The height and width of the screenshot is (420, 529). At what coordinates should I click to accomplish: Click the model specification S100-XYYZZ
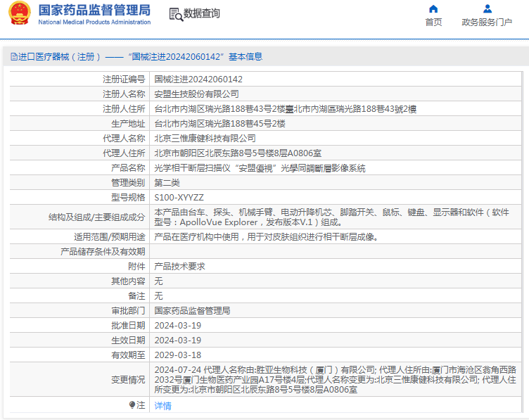coord(179,197)
